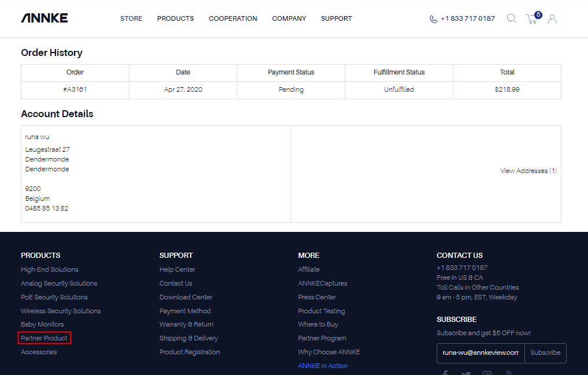Viewport: 588px width, 375px height.
Task: Open the PRODUCTS menu
Action: [176, 18]
